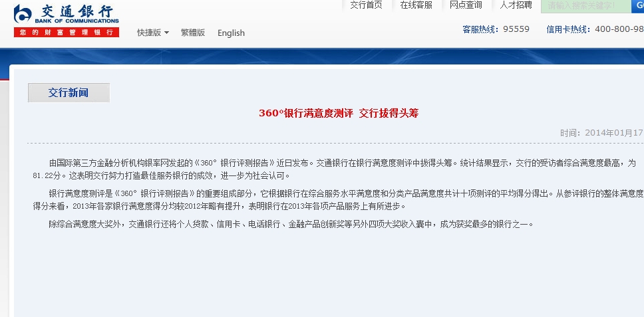This screenshot has height=317, width=644.
Task: Go to the 网点查询 branch lookup tab
Action: (466, 5)
